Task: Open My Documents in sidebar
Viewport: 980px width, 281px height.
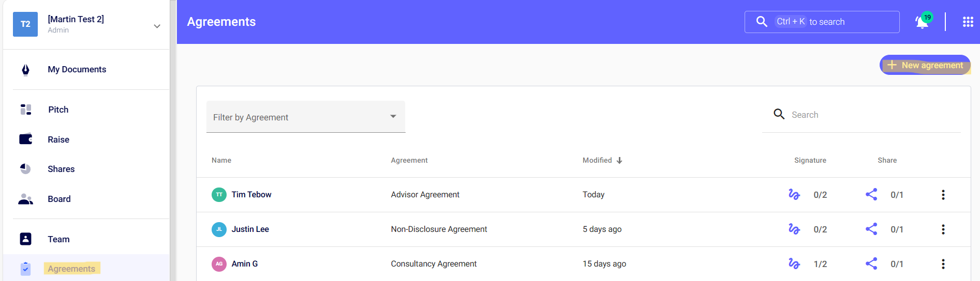Action: point(77,70)
